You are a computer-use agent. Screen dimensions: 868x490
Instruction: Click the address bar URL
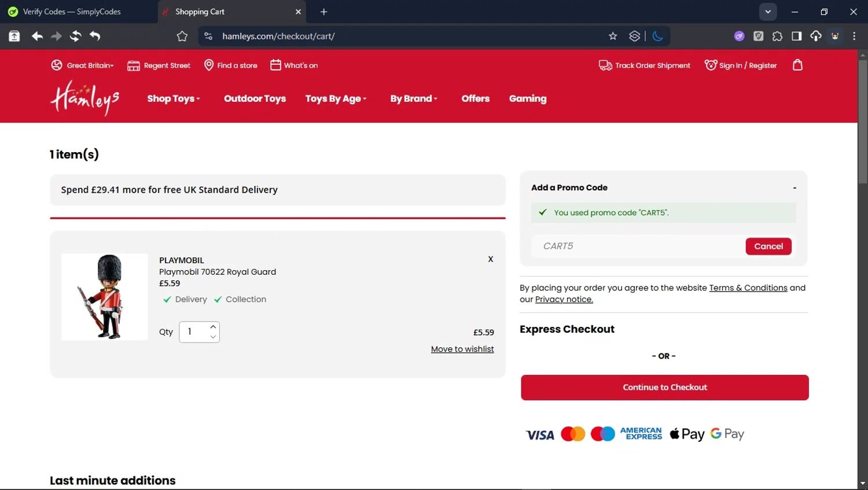coord(278,36)
